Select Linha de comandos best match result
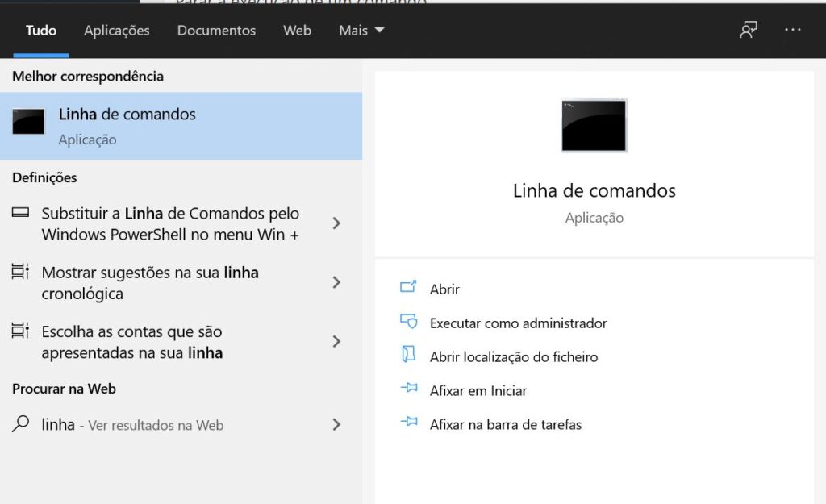This screenshot has width=826, height=504. pos(181,126)
